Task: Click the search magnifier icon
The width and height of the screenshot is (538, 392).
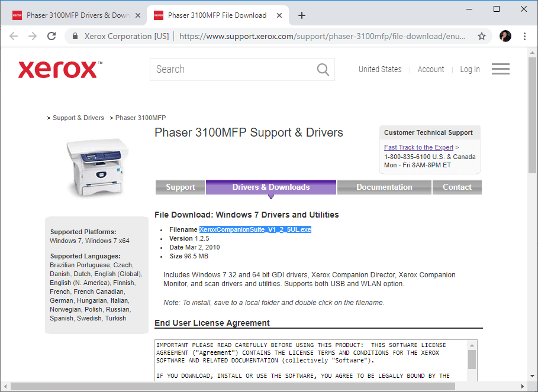Action: tap(323, 69)
